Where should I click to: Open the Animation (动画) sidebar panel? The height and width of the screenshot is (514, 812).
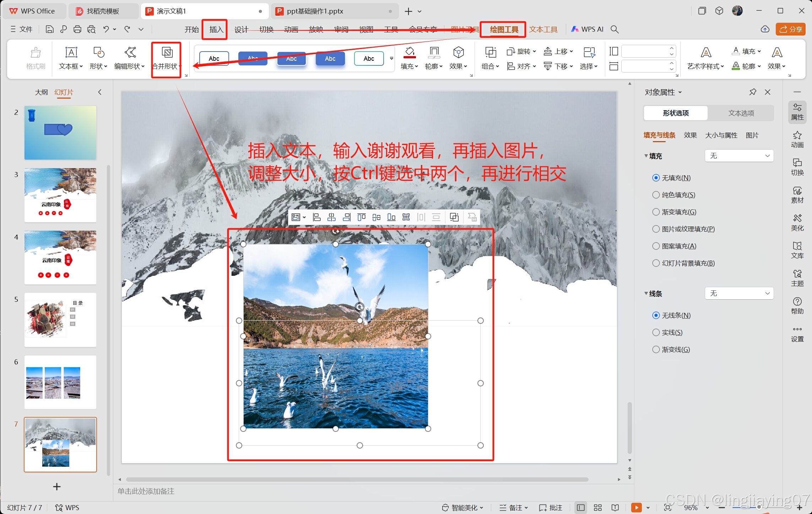pyautogui.click(x=797, y=139)
